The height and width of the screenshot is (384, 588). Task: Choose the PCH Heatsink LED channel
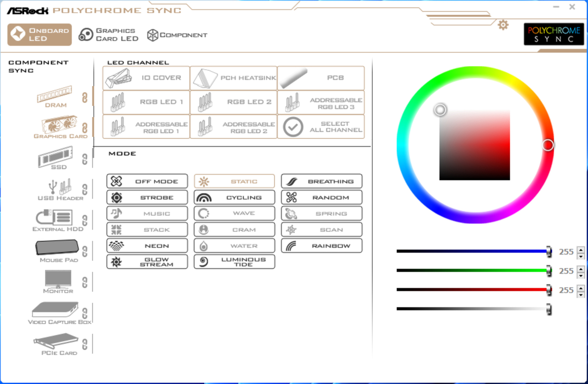[233, 78]
